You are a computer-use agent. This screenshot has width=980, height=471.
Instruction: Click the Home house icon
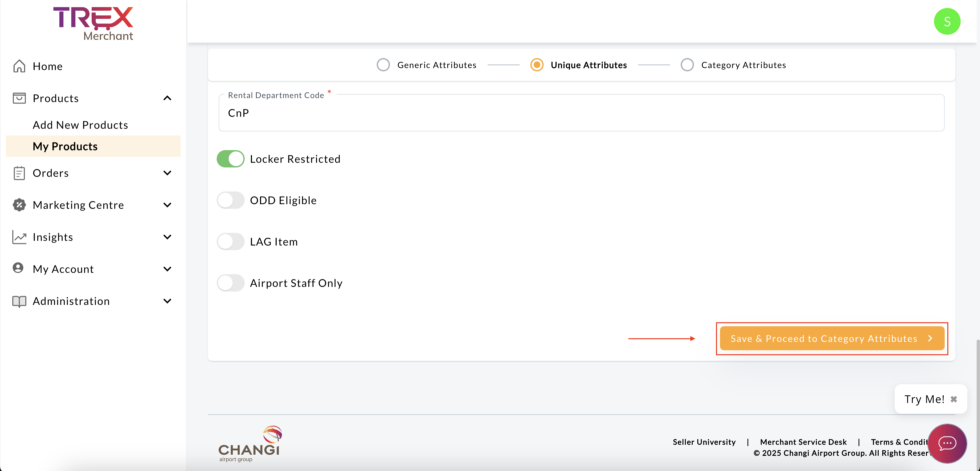(19, 66)
